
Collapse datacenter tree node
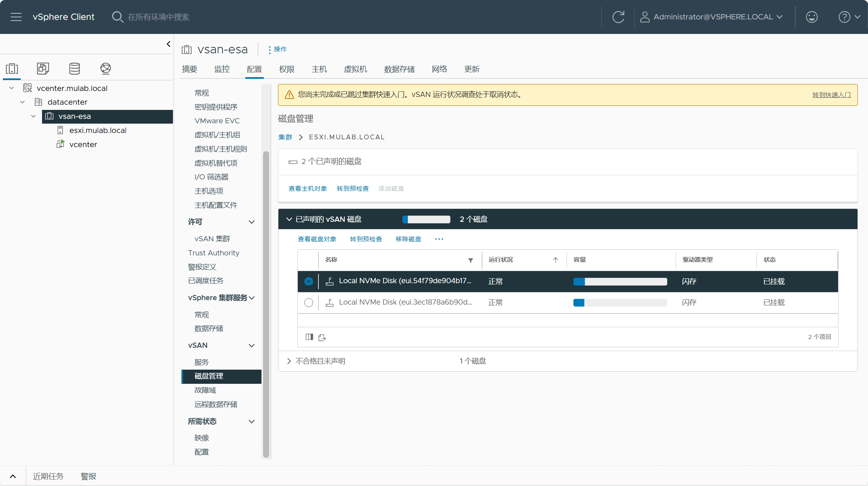[x=23, y=102]
